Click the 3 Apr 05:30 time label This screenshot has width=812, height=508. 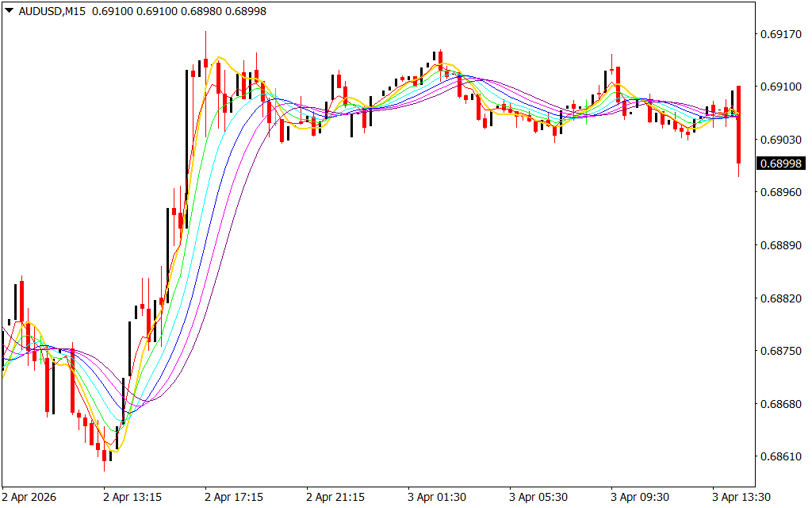pos(539,497)
